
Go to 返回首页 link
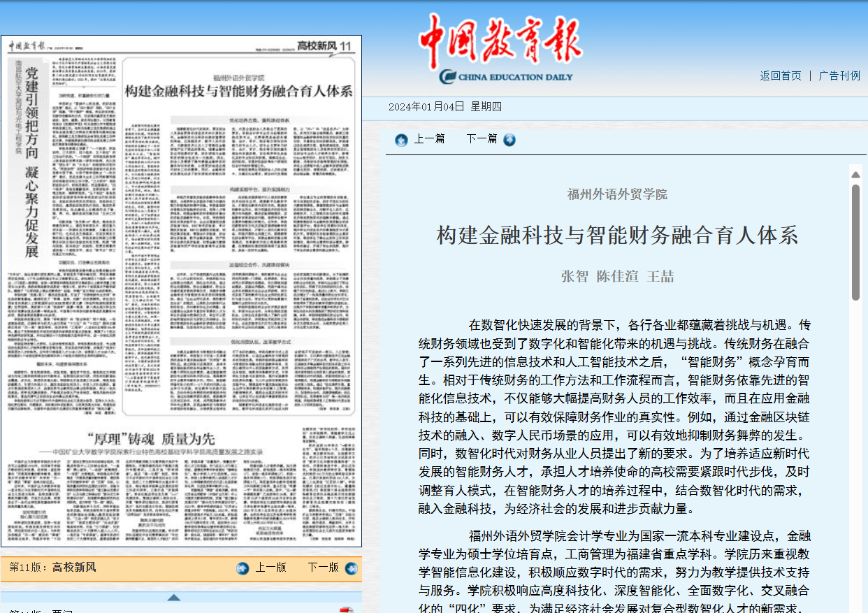click(781, 75)
